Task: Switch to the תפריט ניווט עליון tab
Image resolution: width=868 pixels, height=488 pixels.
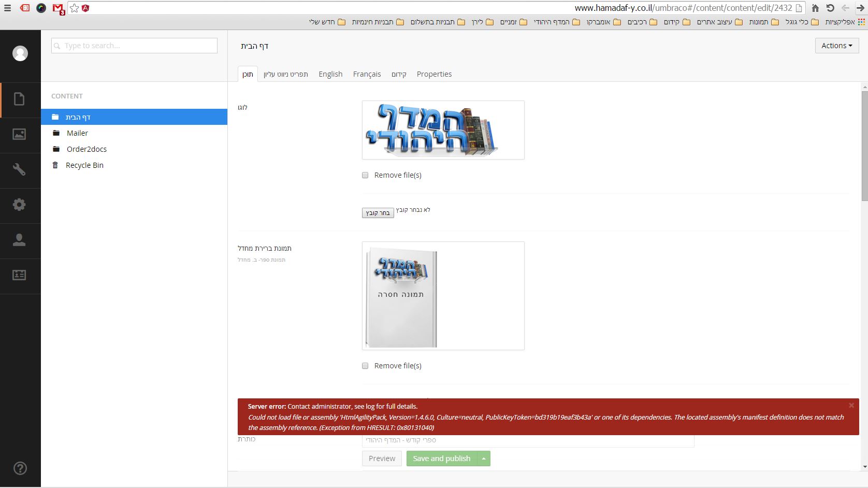Action: pos(286,74)
